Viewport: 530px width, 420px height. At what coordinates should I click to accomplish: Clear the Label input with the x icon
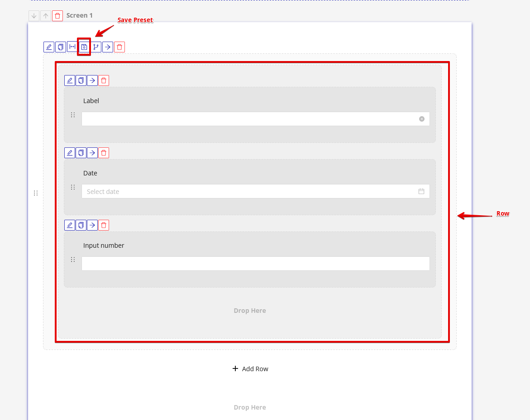coord(422,119)
